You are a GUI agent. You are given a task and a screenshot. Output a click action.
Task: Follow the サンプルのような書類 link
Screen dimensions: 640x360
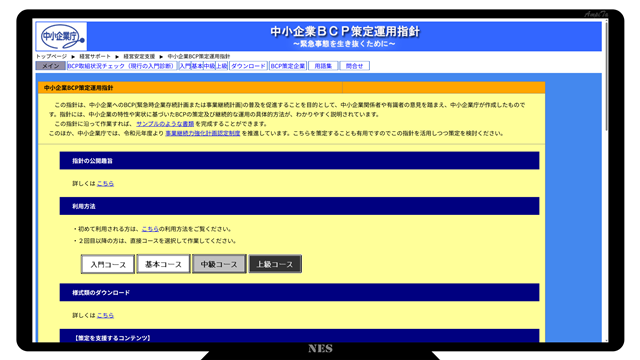tap(165, 124)
